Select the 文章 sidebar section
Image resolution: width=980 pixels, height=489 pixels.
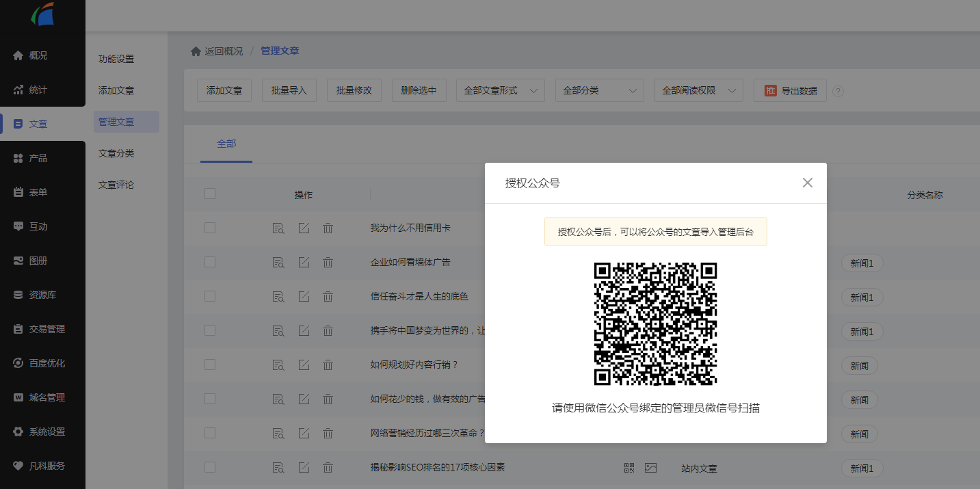tap(42, 124)
